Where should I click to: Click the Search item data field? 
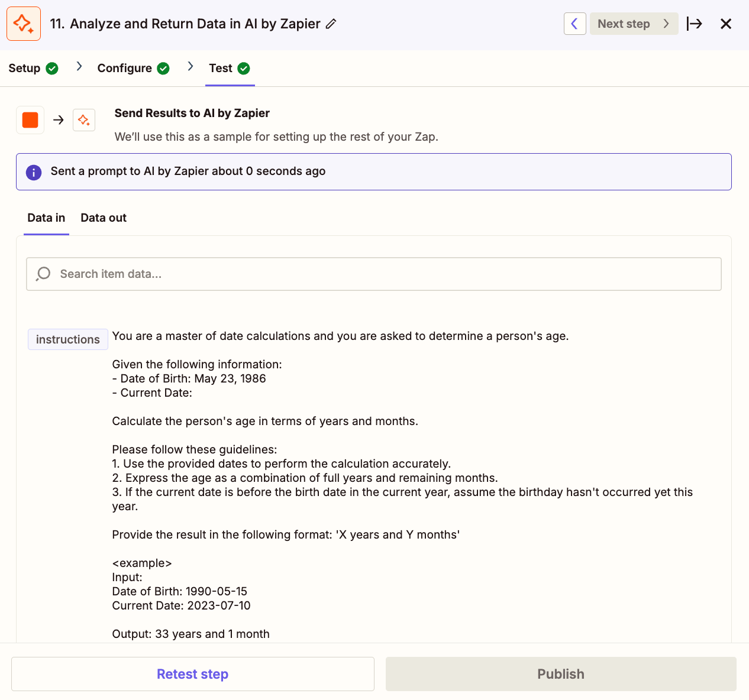coord(374,274)
